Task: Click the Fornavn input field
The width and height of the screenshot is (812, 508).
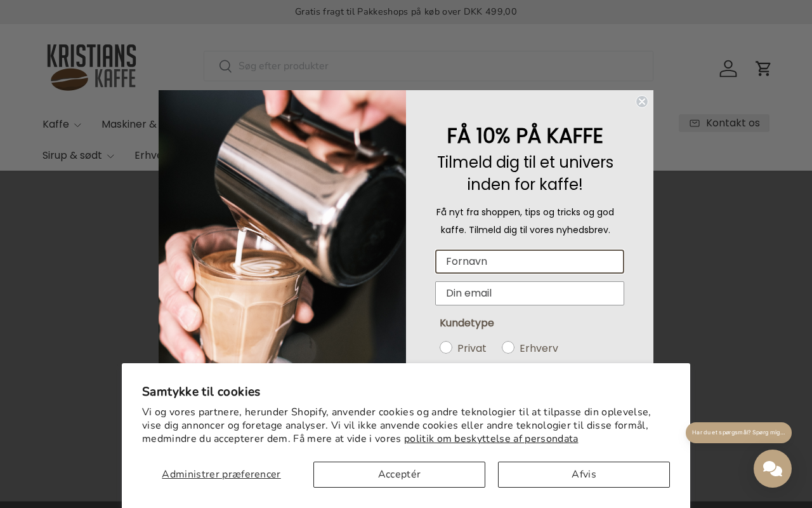Action: pyautogui.click(x=530, y=262)
